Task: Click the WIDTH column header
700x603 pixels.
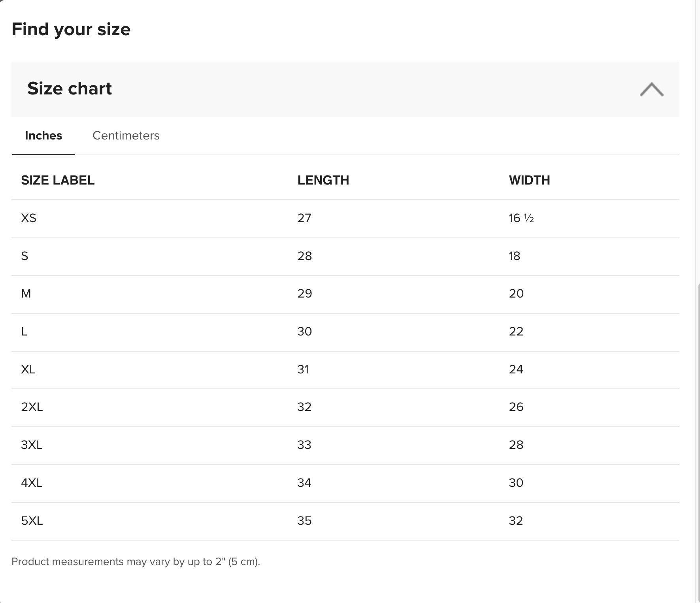Action: 529,180
